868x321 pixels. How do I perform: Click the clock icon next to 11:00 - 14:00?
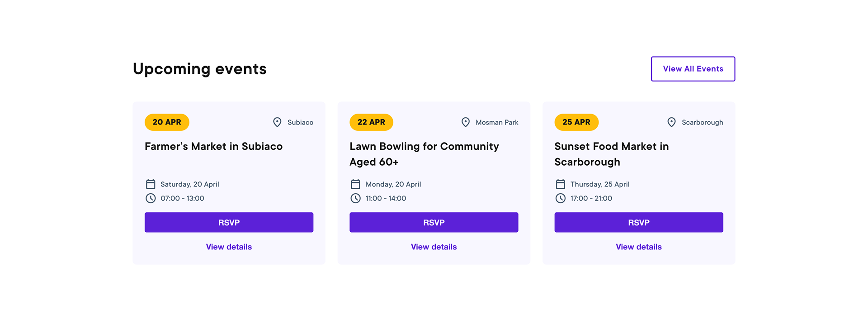click(x=355, y=198)
